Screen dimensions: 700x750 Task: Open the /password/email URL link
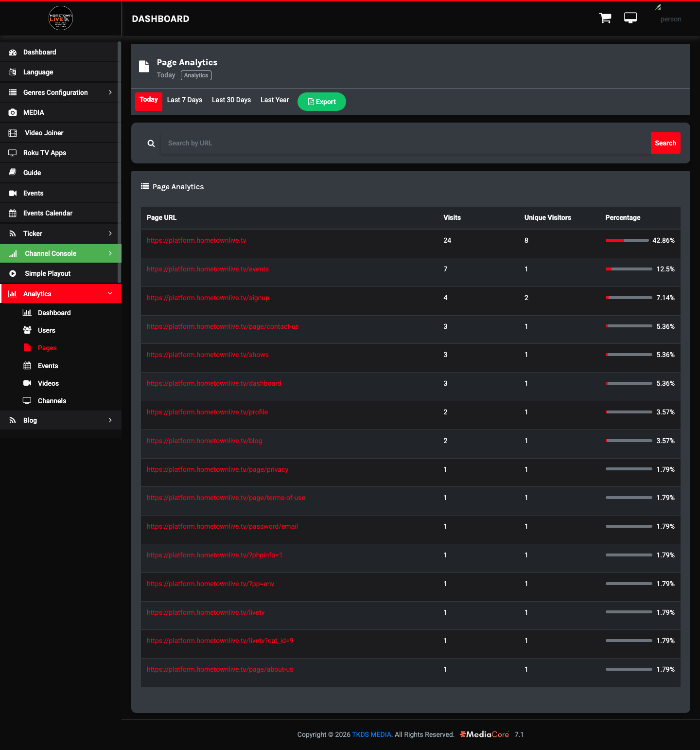(x=223, y=526)
